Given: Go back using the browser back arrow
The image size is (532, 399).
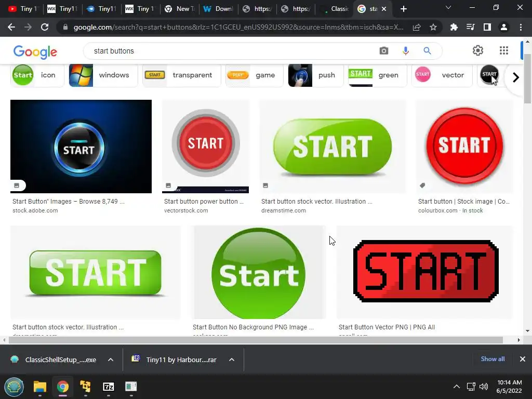Looking at the screenshot, I should point(11,27).
